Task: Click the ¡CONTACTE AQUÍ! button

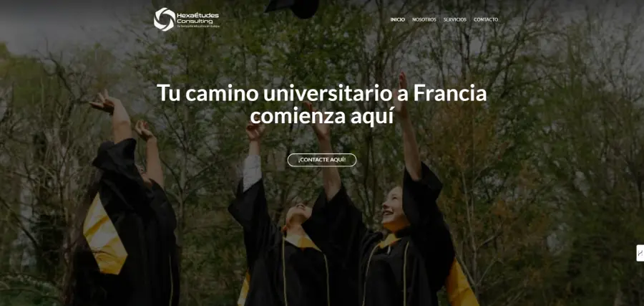Action: click(x=322, y=160)
